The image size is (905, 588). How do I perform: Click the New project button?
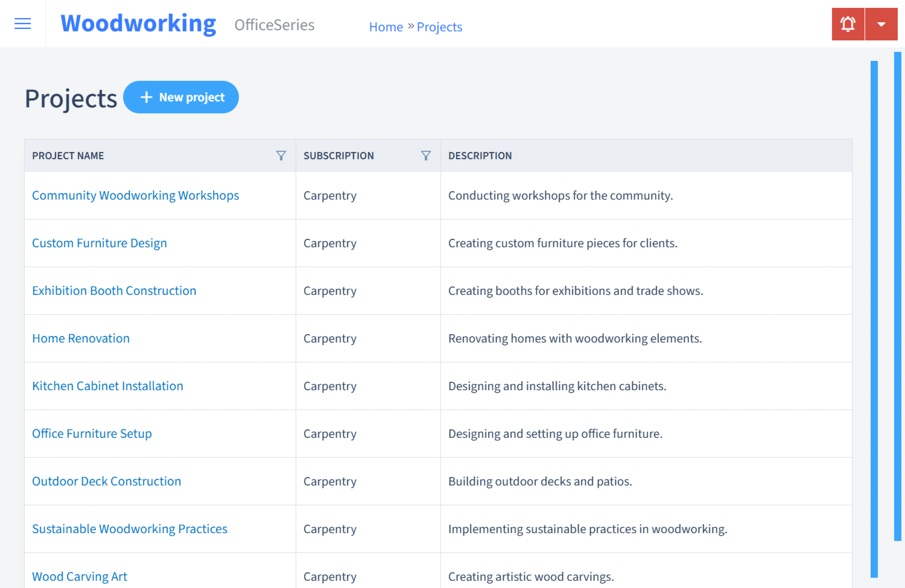181,97
